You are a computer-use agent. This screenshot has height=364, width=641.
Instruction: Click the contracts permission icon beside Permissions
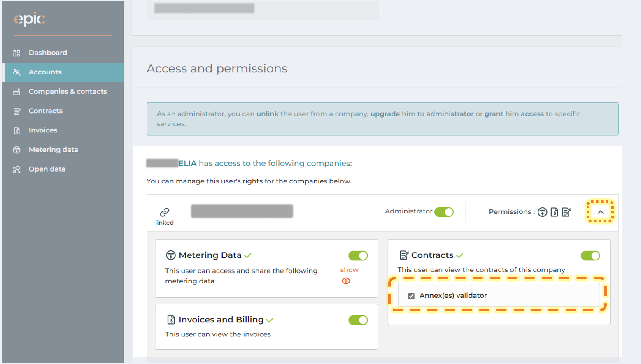[566, 212]
